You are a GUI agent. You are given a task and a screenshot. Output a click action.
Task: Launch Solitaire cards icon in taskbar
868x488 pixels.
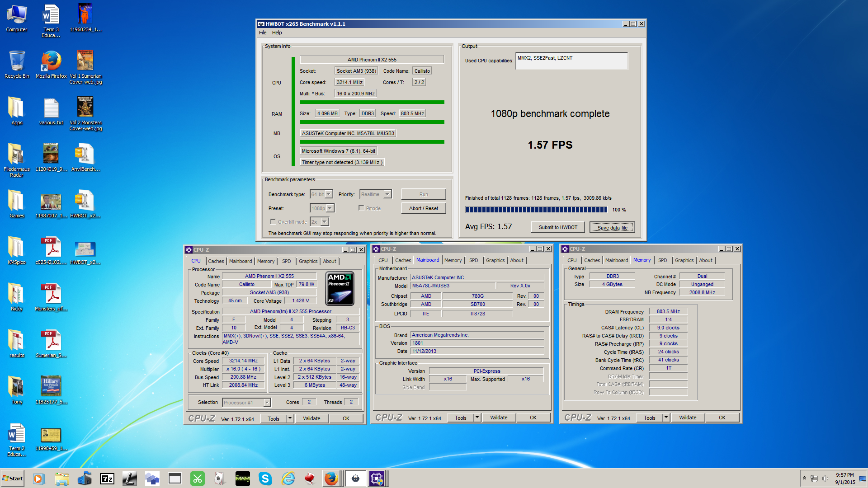coord(220,479)
